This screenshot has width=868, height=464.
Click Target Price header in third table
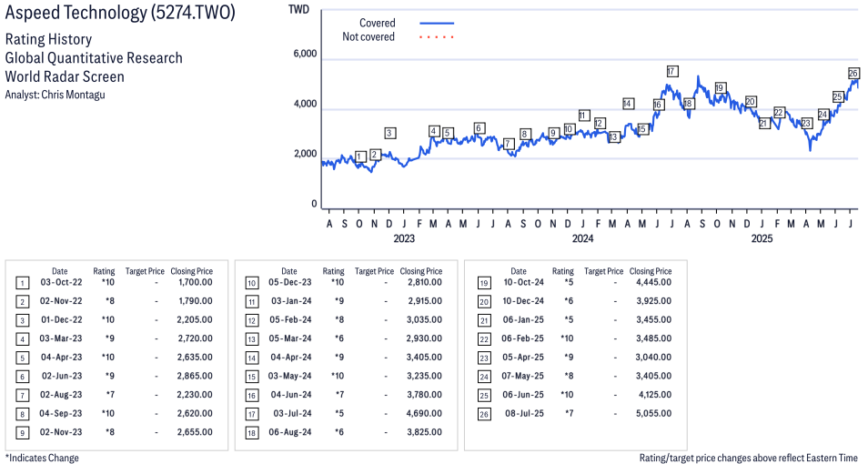pyautogui.click(x=603, y=271)
